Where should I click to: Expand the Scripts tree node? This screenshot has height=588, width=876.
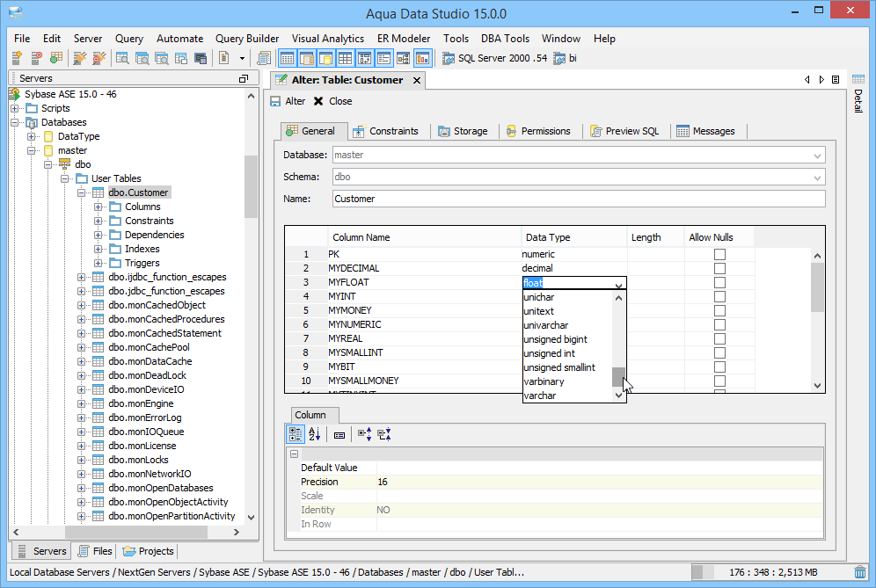click(x=15, y=108)
